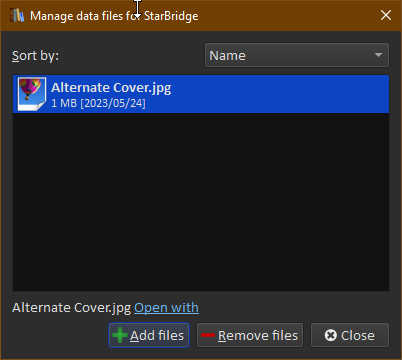Image resolution: width=402 pixels, height=360 pixels.
Task: Close the dialog with the title bar X
Action: [386, 15]
